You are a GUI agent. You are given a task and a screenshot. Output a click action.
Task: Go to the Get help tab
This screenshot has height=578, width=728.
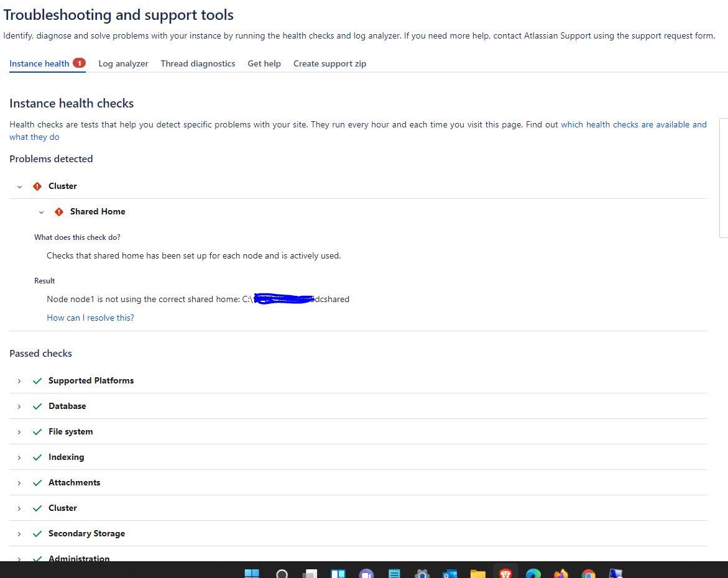coord(264,63)
